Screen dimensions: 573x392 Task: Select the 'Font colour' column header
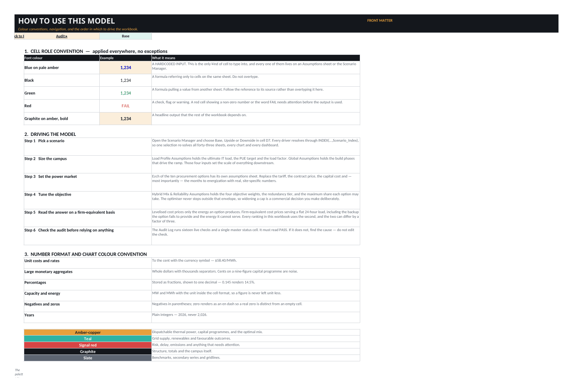point(62,58)
